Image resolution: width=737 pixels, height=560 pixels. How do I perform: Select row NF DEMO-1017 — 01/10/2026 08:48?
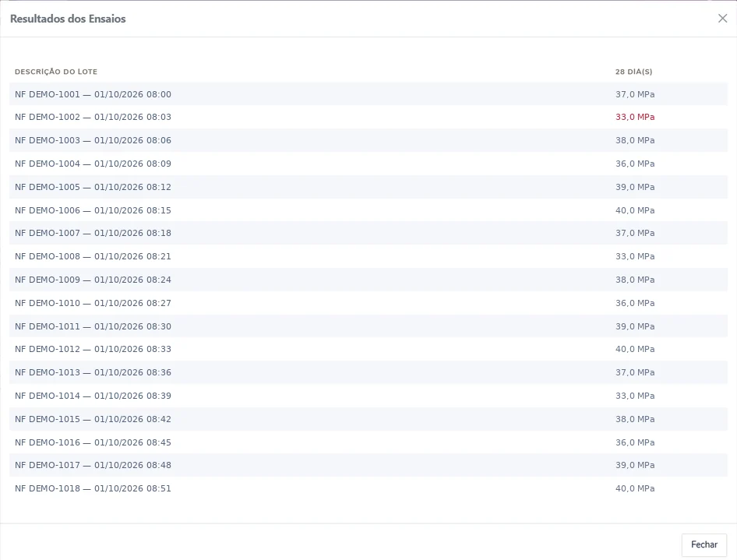tap(368, 465)
